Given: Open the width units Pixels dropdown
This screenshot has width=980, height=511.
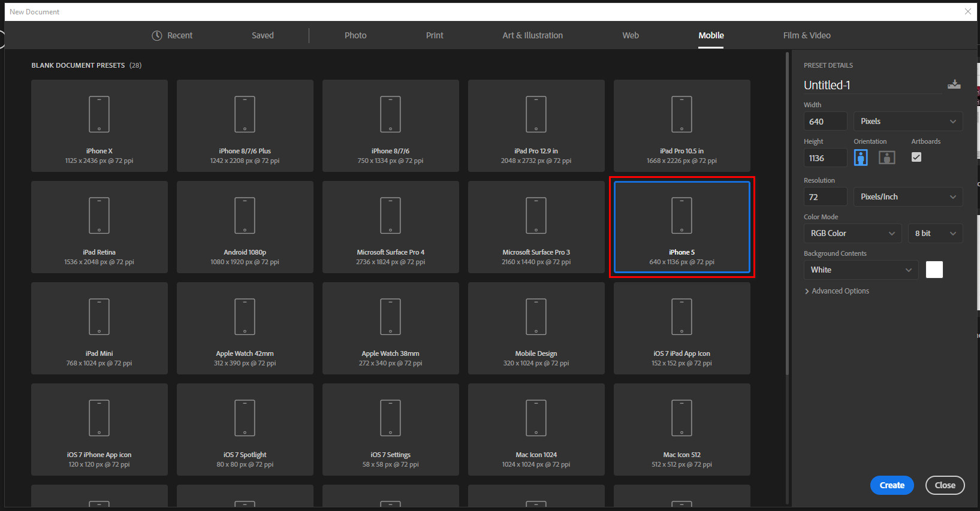Looking at the screenshot, I should 908,121.
